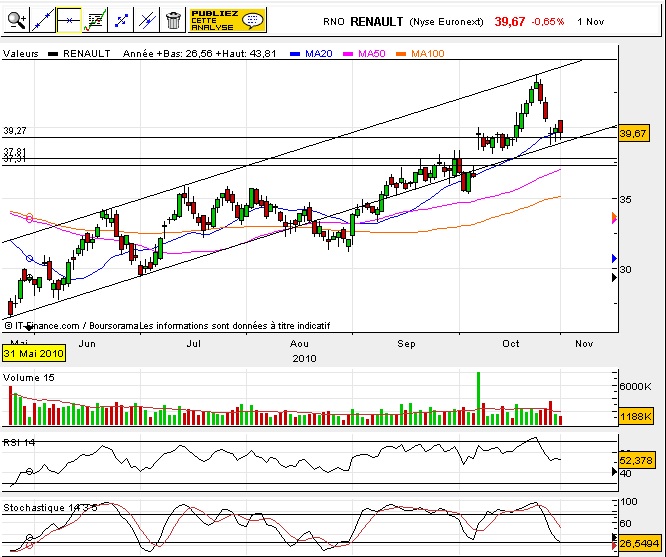Click the blue arrow marker on price axis

click(614, 258)
